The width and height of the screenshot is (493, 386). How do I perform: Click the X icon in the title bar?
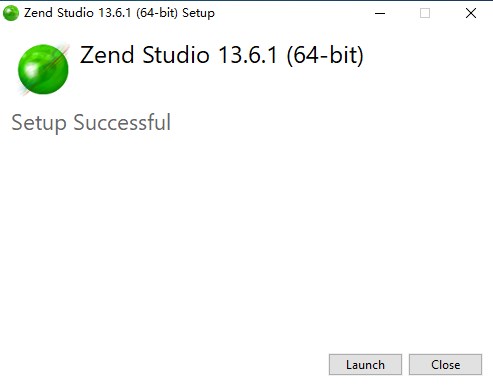click(471, 13)
